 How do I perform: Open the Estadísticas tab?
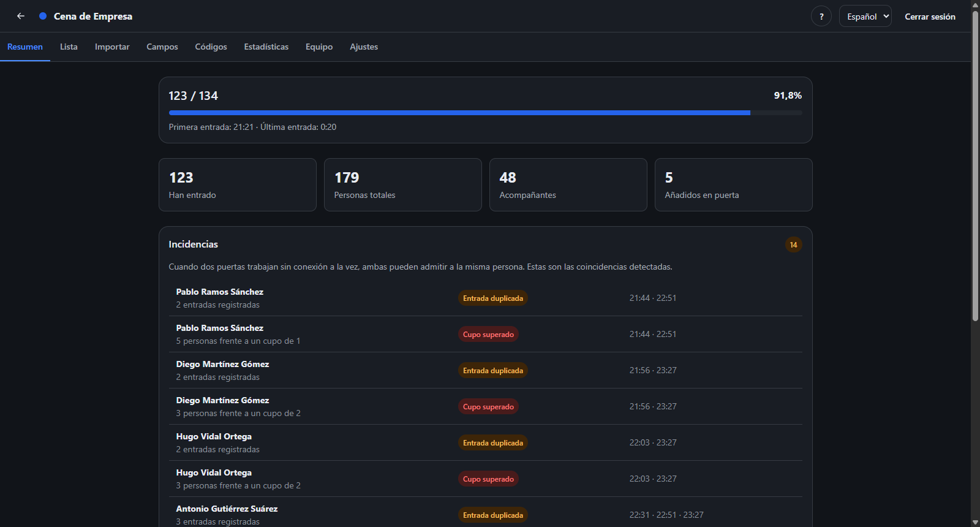[266, 47]
